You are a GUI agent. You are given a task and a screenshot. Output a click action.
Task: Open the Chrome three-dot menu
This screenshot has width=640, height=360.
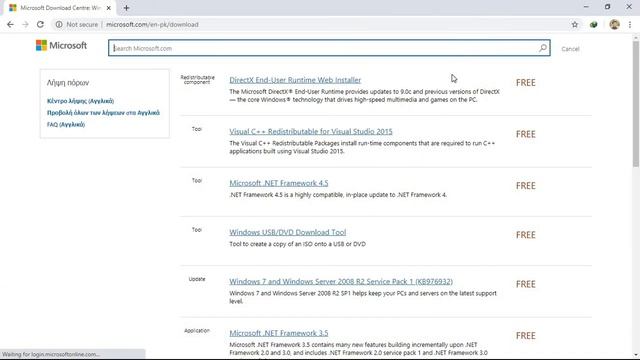tap(630, 24)
